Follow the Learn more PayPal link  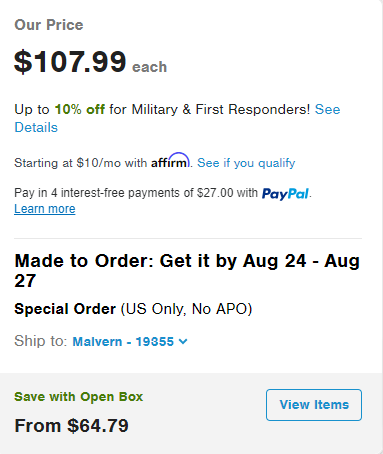click(x=45, y=209)
